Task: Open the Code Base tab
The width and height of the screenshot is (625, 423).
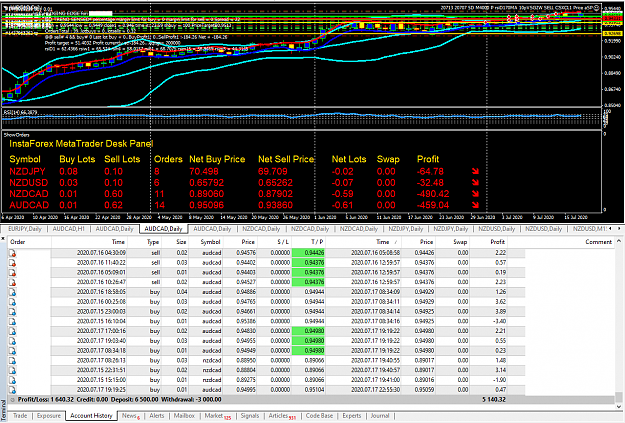Action: [x=319, y=415]
